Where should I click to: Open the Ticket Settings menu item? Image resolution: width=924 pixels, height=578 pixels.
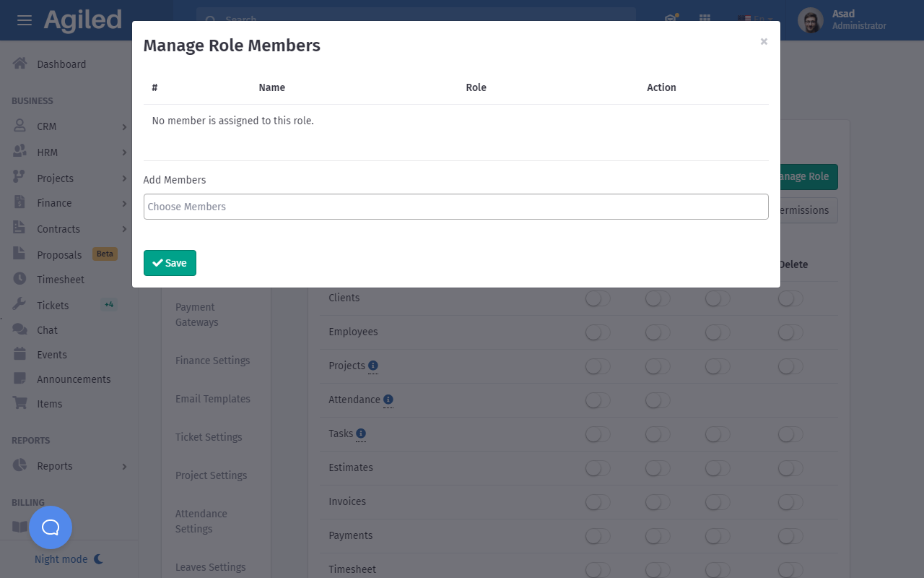click(x=209, y=437)
